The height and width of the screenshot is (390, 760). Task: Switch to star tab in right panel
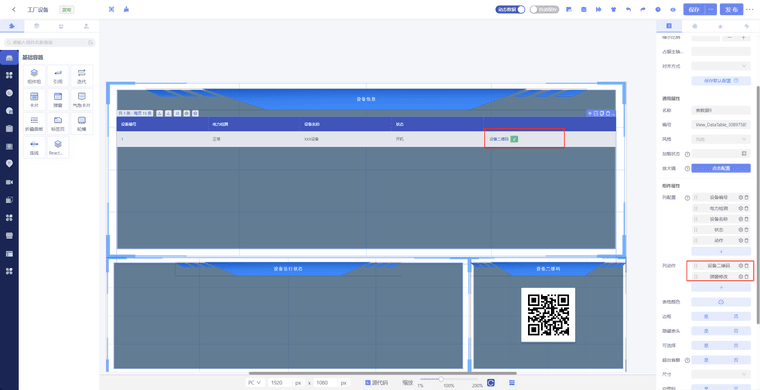(x=721, y=26)
